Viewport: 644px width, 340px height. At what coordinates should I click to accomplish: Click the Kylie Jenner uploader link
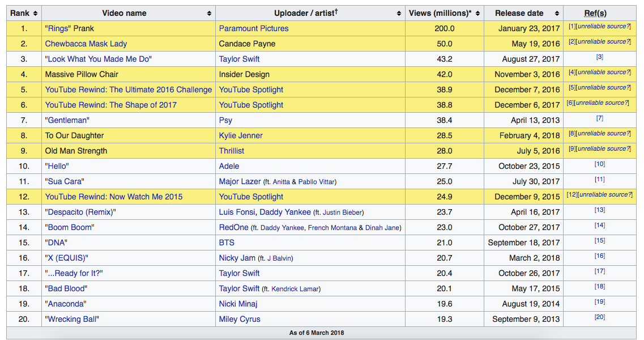[x=241, y=135]
